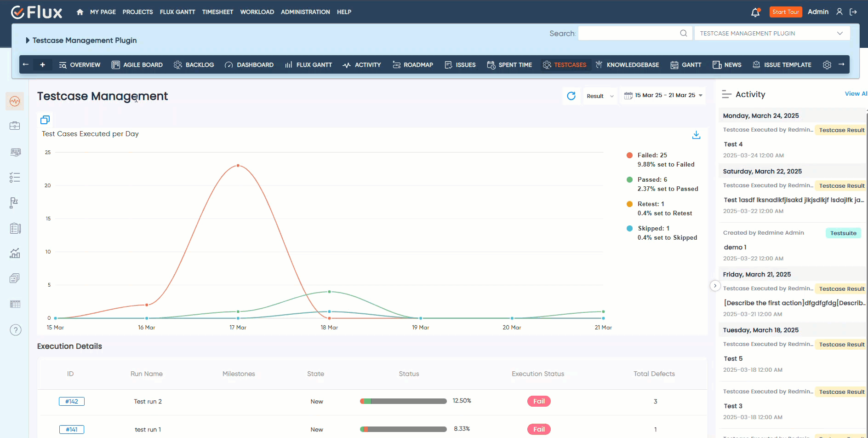Hide the Passed series via the legend
Screen dimensions: 868x438
click(x=651, y=179)
